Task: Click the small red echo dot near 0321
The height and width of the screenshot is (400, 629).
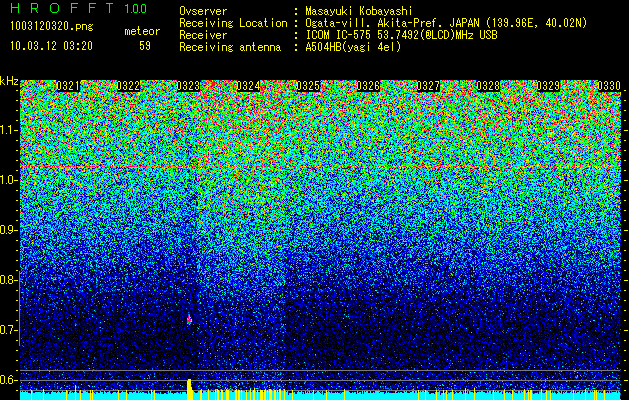Action: point(75,324)
